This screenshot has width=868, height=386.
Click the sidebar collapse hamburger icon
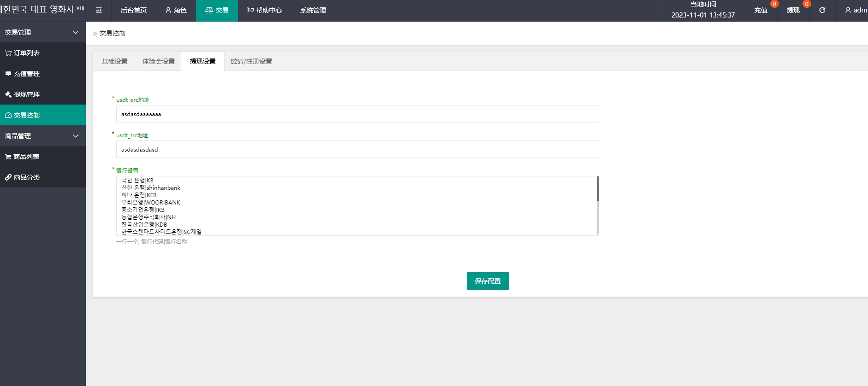(x=99, y=10)
